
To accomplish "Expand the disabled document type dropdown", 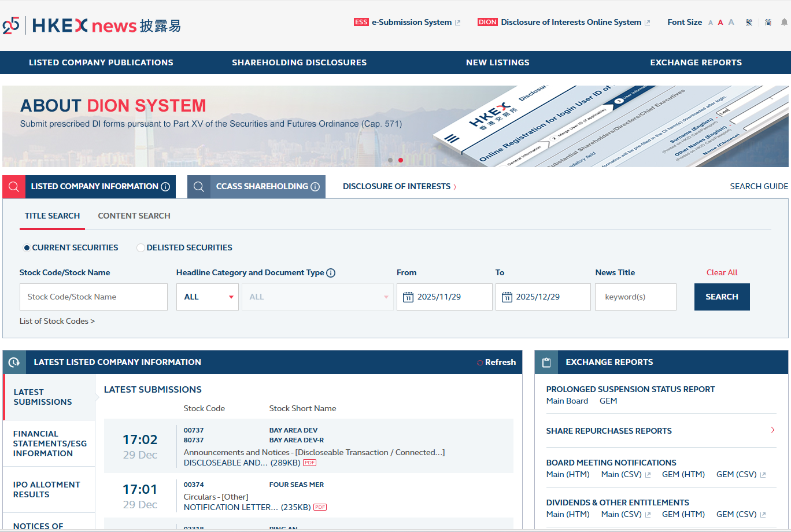I will tap(317, 297).
